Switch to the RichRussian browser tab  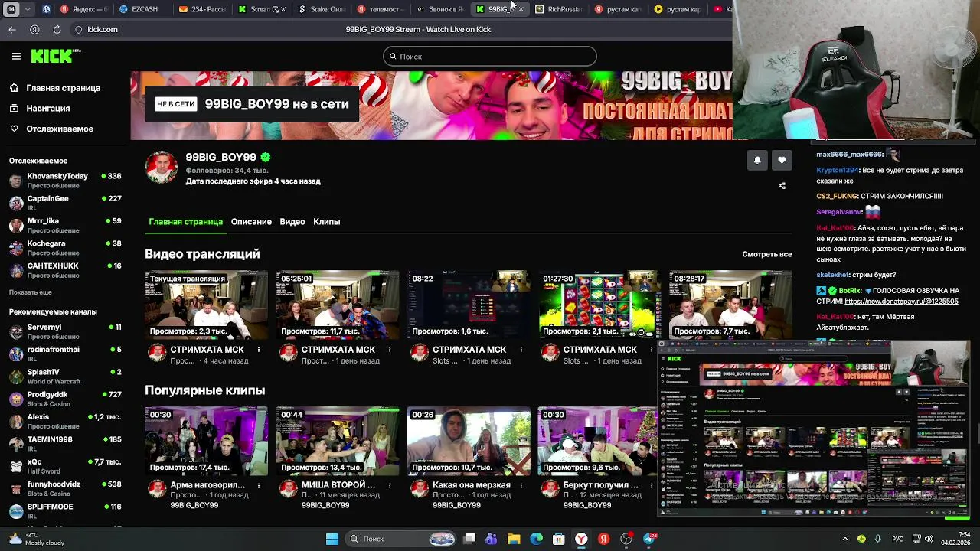[558, 9]
